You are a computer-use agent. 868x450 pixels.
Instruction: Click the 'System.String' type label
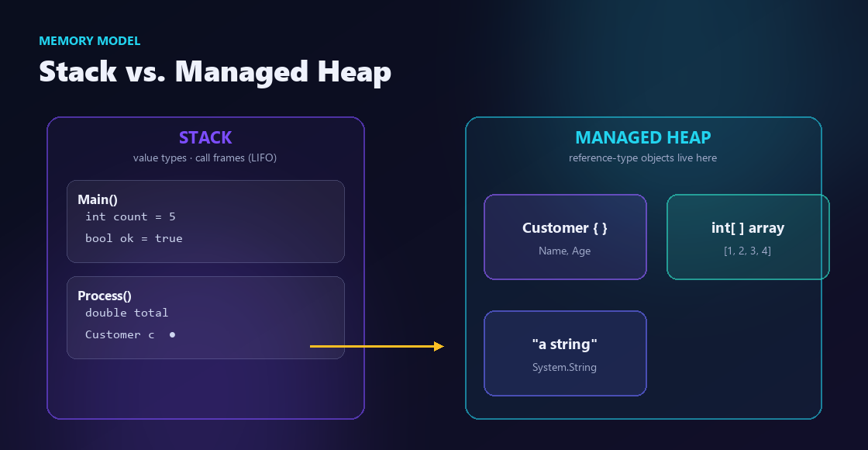565,368
